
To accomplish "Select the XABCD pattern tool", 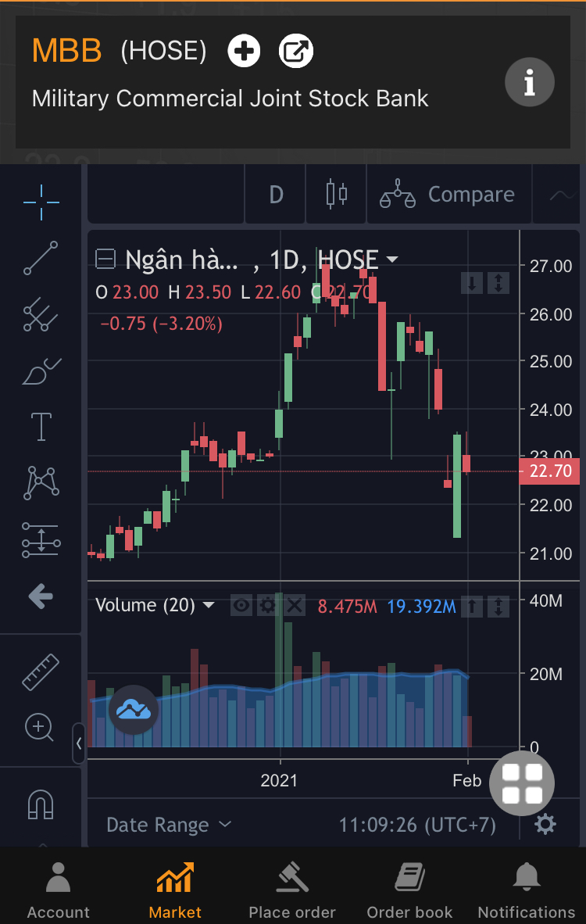I will (41, 482).
